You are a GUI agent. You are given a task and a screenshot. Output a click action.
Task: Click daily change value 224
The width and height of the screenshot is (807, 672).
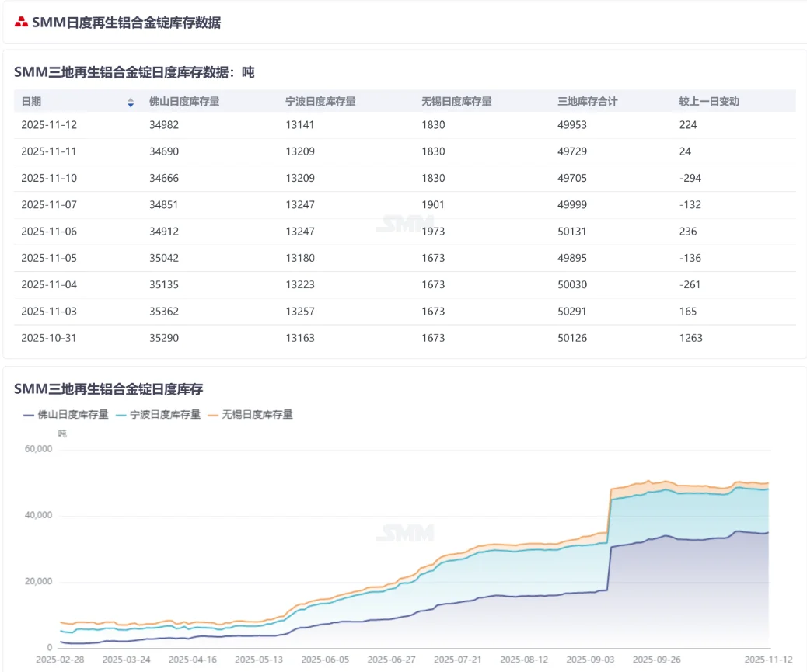tap(688, 125)
